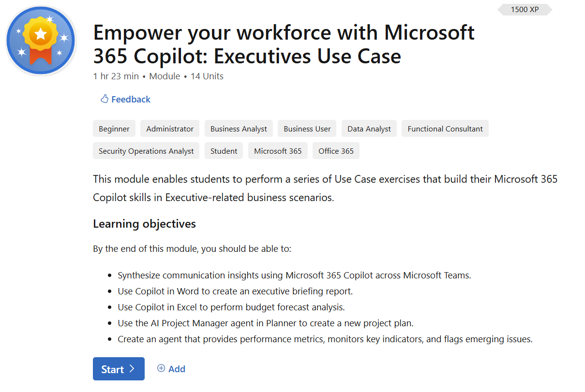The image size is (585, 392).
Task: Click the Microsoft 365 product tag
Action: tap(278, 151)
